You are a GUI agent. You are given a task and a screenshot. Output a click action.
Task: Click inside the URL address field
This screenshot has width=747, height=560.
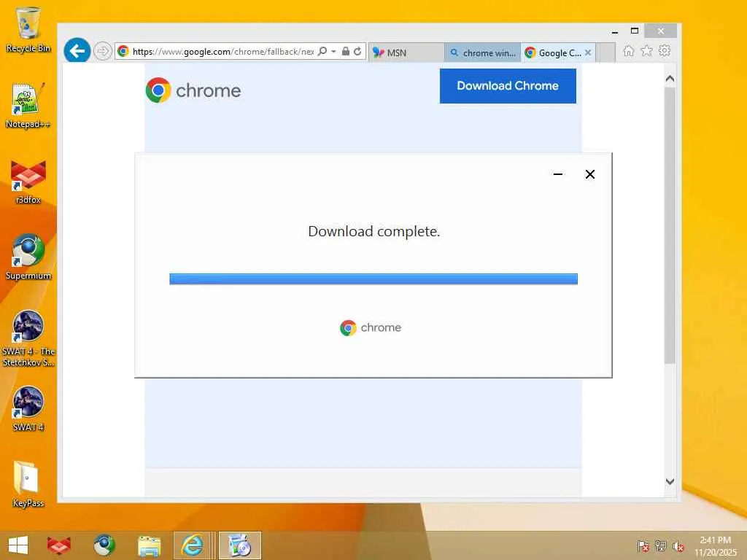(223, 52)
